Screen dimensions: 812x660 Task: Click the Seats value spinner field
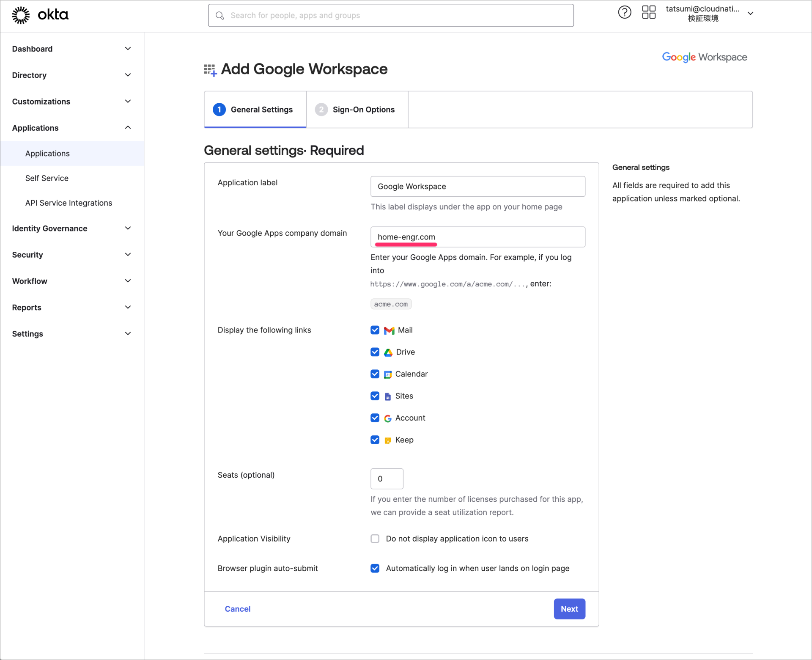pos(387,478)
